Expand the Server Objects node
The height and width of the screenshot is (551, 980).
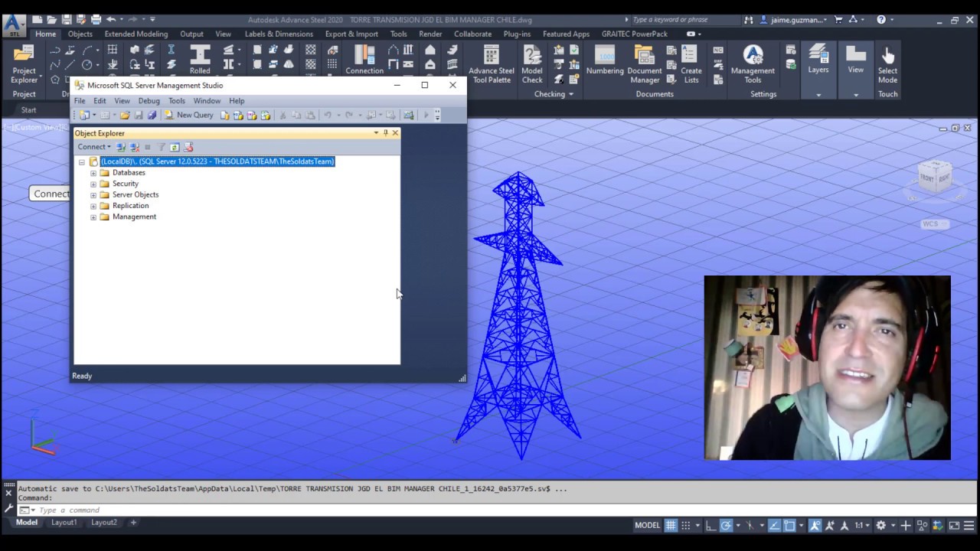point(93,195)
